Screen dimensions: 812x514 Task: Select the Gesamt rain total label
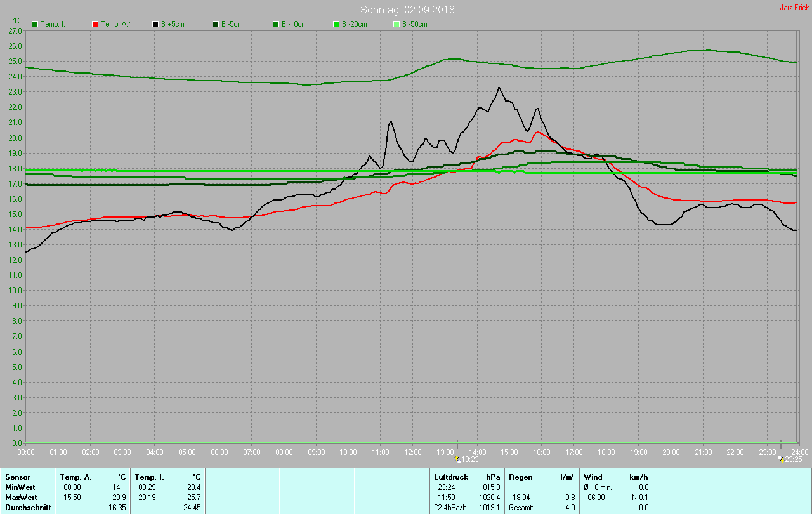[523, 508]
